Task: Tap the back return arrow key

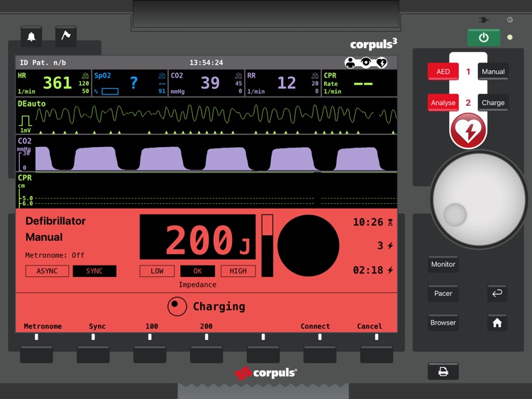Action: [497, 293]
